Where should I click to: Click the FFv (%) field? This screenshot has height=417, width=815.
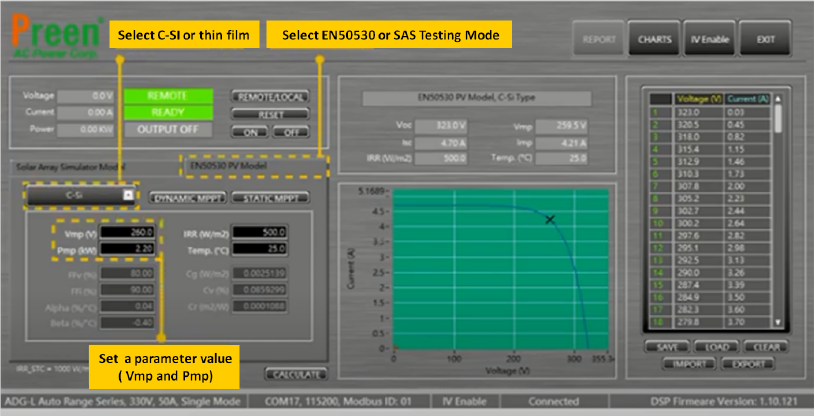pos(127,273)
